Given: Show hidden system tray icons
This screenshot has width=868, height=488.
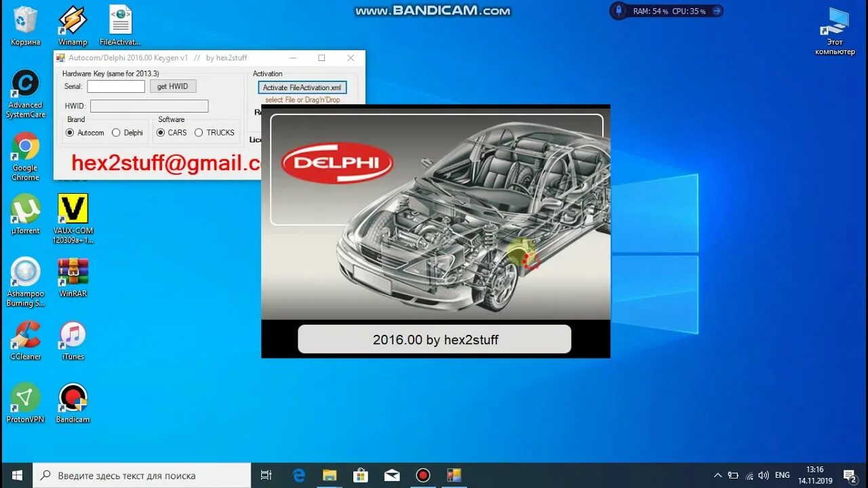Looking at the screenshot, I should [718, 475].
